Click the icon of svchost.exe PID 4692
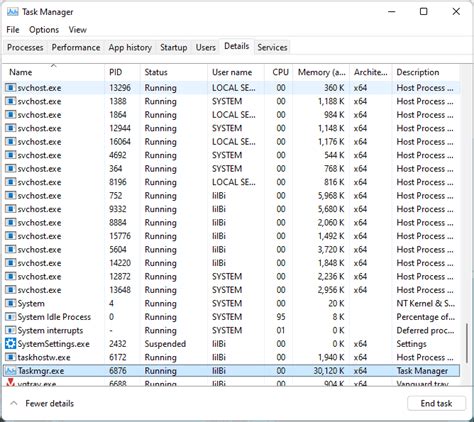Image resolution: width=474 pixels, height=422 pixels. pyautogui.click(x=11, y=155)
